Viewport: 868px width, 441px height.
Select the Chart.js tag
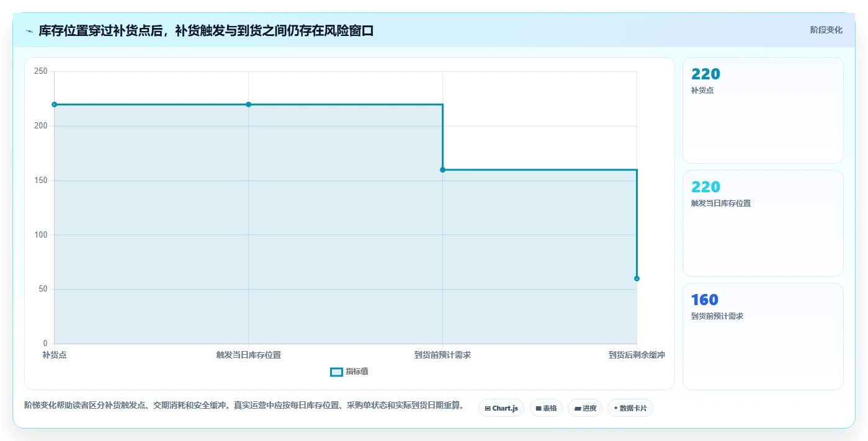501,408
